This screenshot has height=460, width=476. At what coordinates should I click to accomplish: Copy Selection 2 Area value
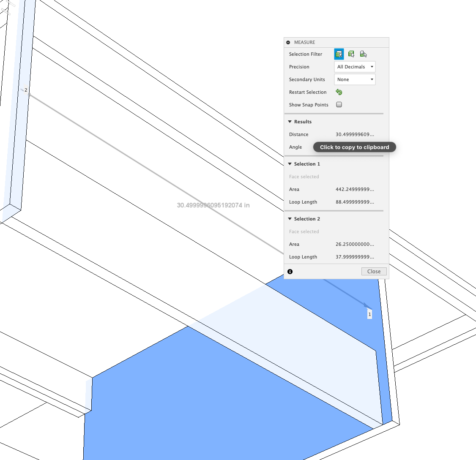tap(354, 244)
